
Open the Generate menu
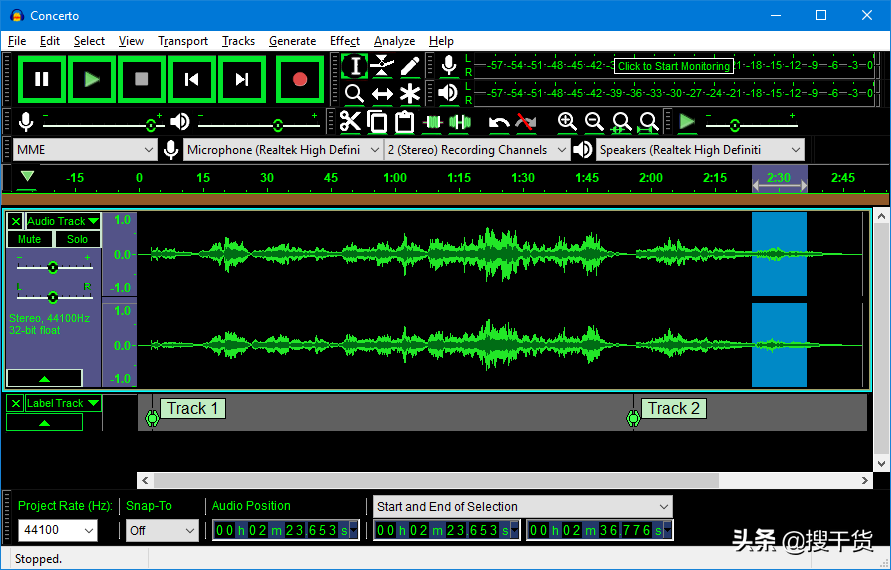coord(293,41)
